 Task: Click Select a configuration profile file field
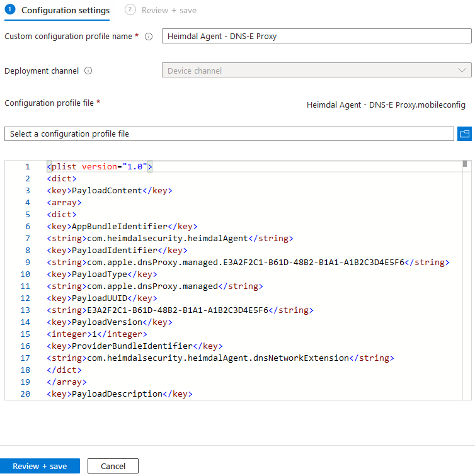pos(229,134)
